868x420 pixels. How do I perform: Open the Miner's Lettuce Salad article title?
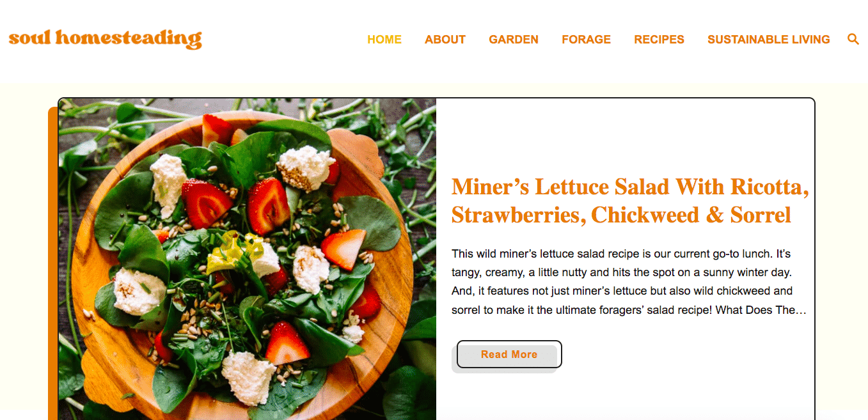(x=630, y=201)
